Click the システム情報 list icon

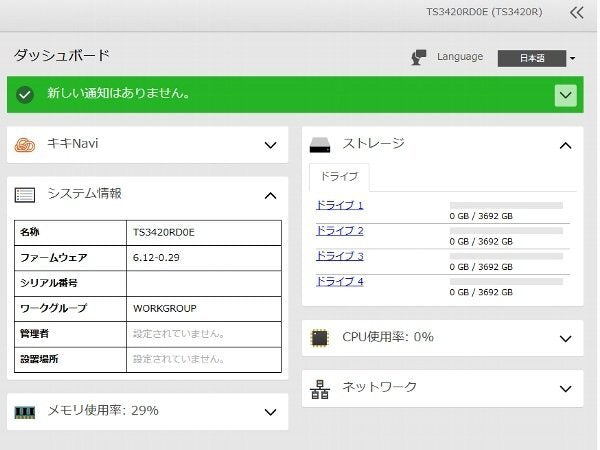tap(24, 195)
